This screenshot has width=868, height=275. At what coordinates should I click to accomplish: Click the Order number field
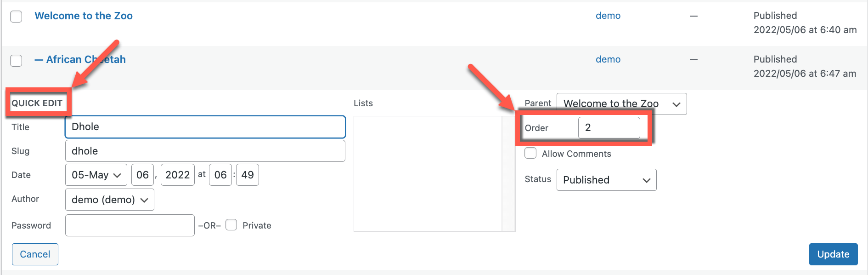(x=609, y=128)
